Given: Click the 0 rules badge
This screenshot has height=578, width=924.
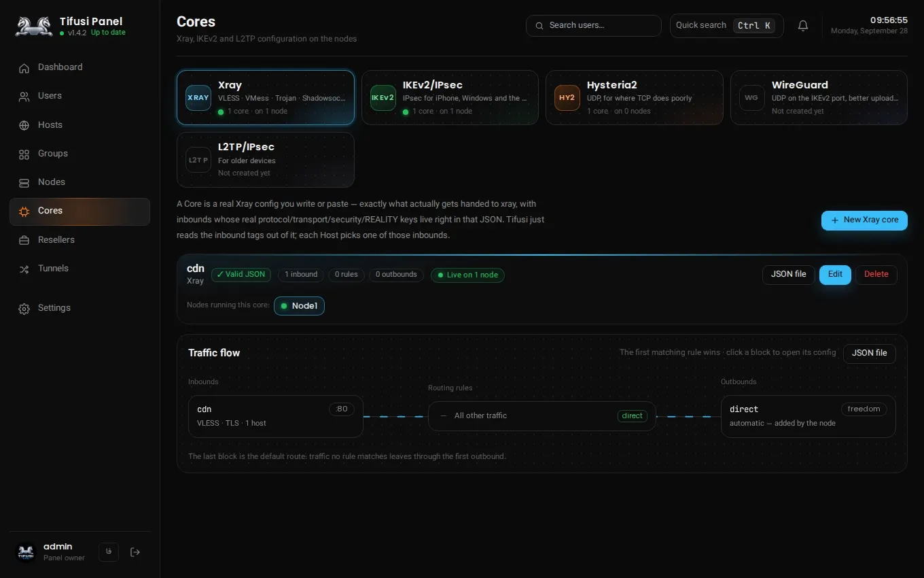Looking at the screenshot, I should [x=346, y=275].
